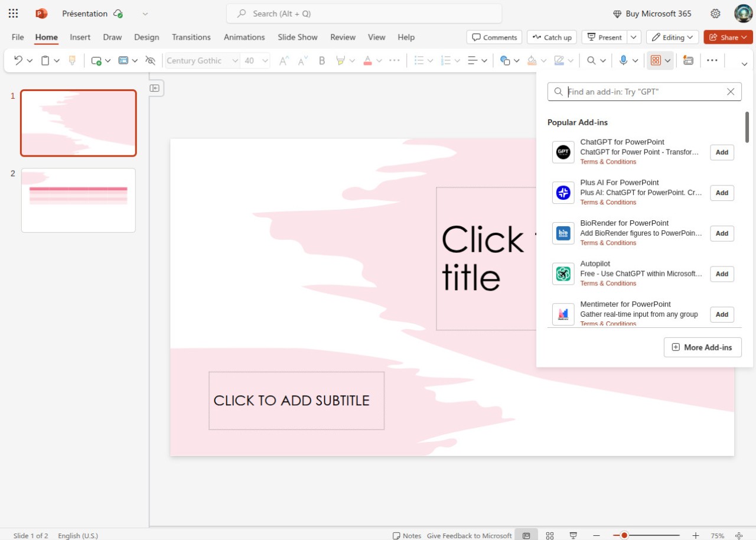Toggle the Notes pane
756x540 pixels.
pos(407,535)
